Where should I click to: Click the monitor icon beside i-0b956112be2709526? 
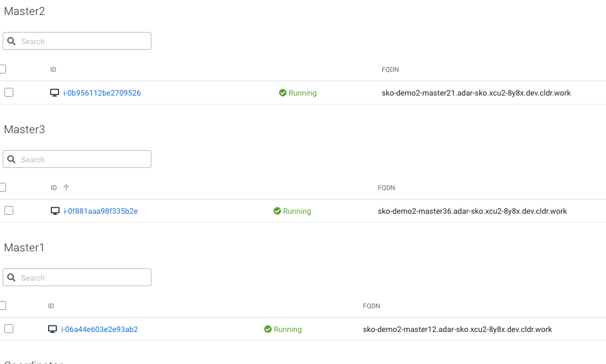pos(55,93)
